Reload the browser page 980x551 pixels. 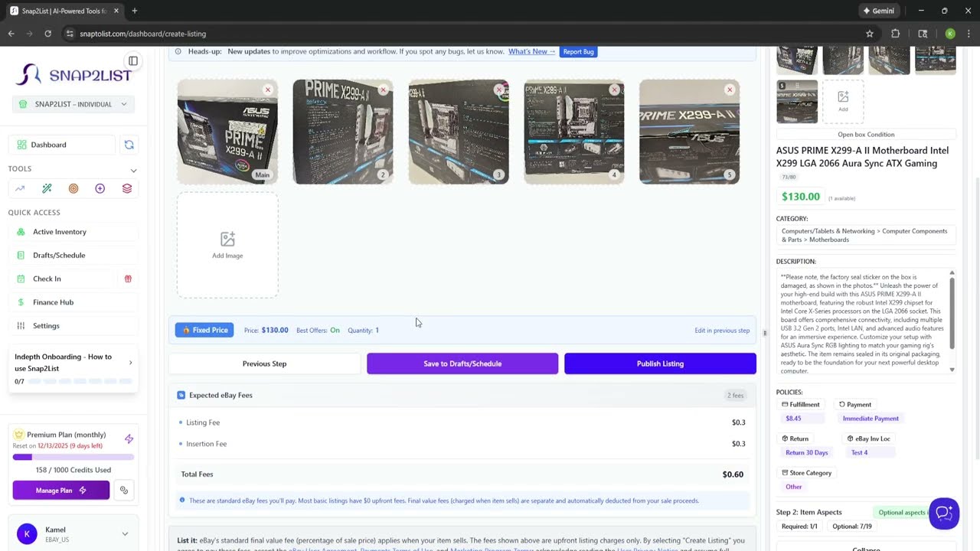tap(47, 34)
